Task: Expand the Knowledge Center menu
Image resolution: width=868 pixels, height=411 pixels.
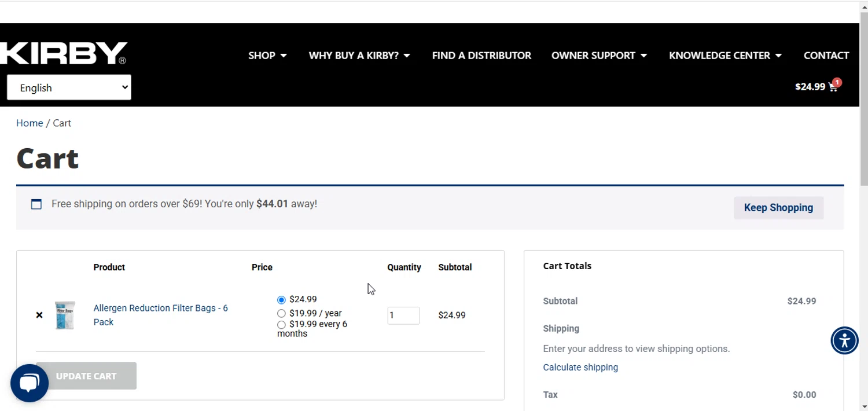Action: tap(725, 56)
